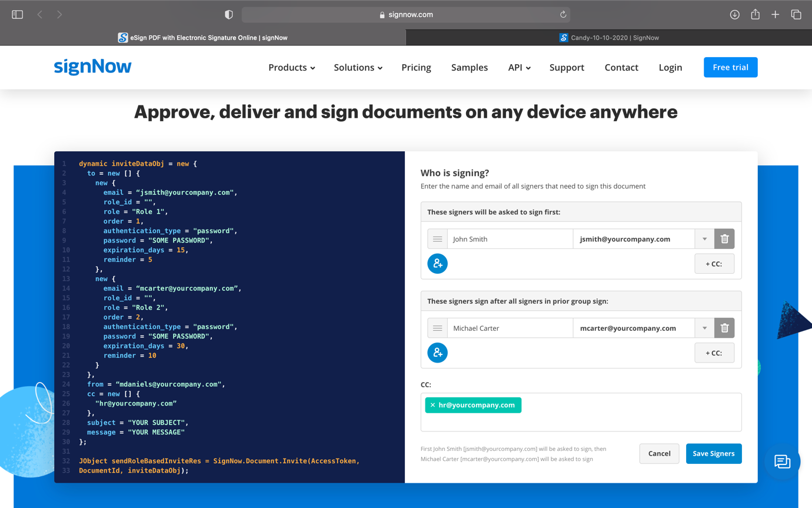The width and height of the screenshot is (812, 508).
Task: Open the Pricing page
Action: pyautogui.click(x=416, y=68)
